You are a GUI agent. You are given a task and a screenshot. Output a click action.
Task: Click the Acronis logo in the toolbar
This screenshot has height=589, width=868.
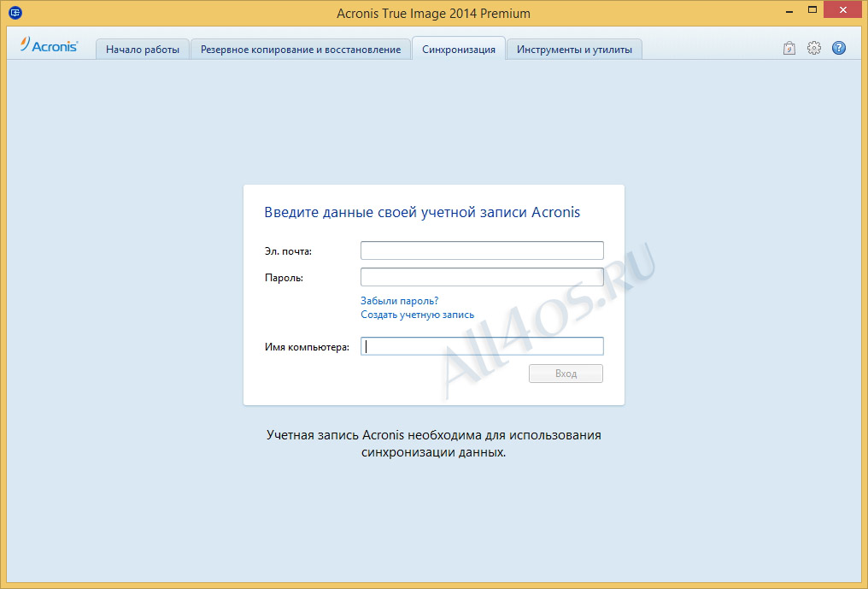[x=49, y=45]
